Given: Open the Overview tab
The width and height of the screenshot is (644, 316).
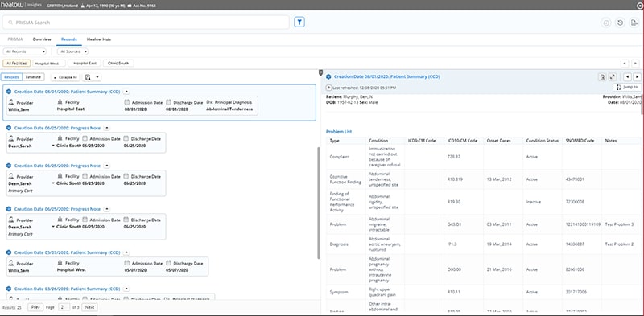Looking at the screenshot, I should click(x=42, y=39).
